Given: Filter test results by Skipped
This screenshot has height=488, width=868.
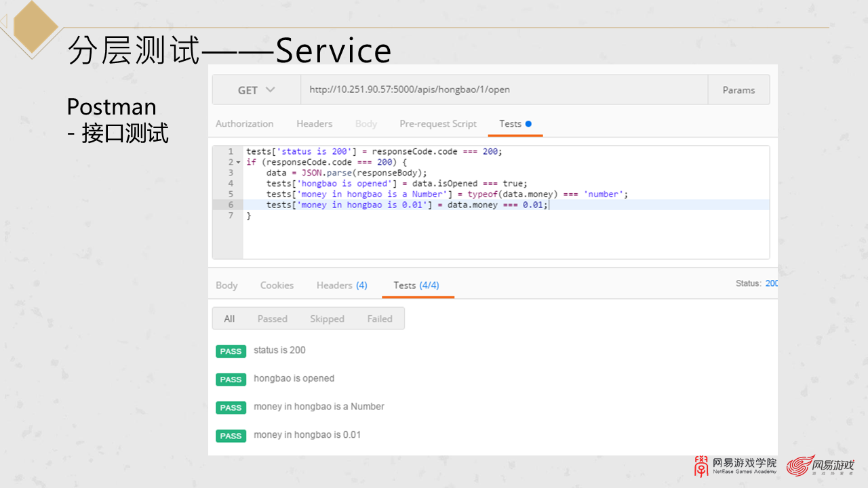Looking at the screenshot, I should (327, 319).
